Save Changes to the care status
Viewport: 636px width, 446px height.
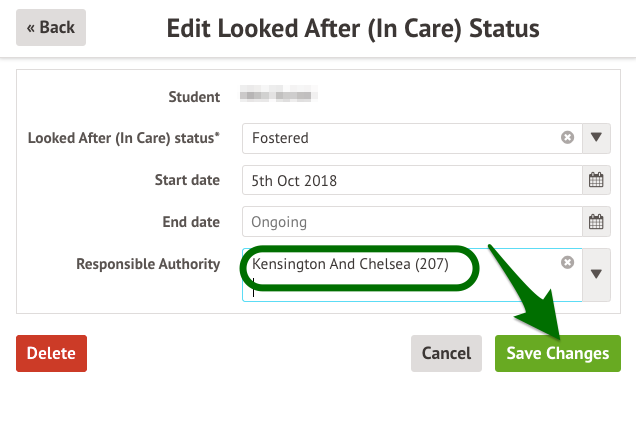click(x=557, y=353)
